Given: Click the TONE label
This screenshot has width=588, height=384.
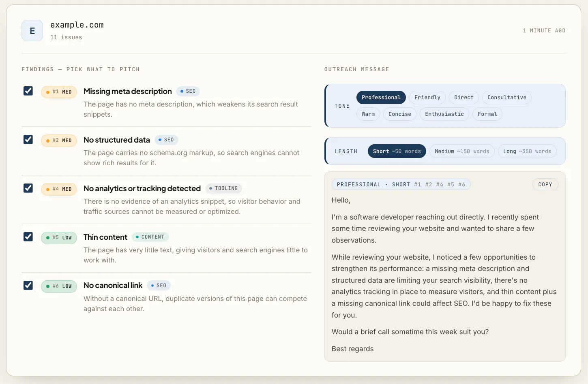Looking at the screenshot, I should [x=342, y=106].
